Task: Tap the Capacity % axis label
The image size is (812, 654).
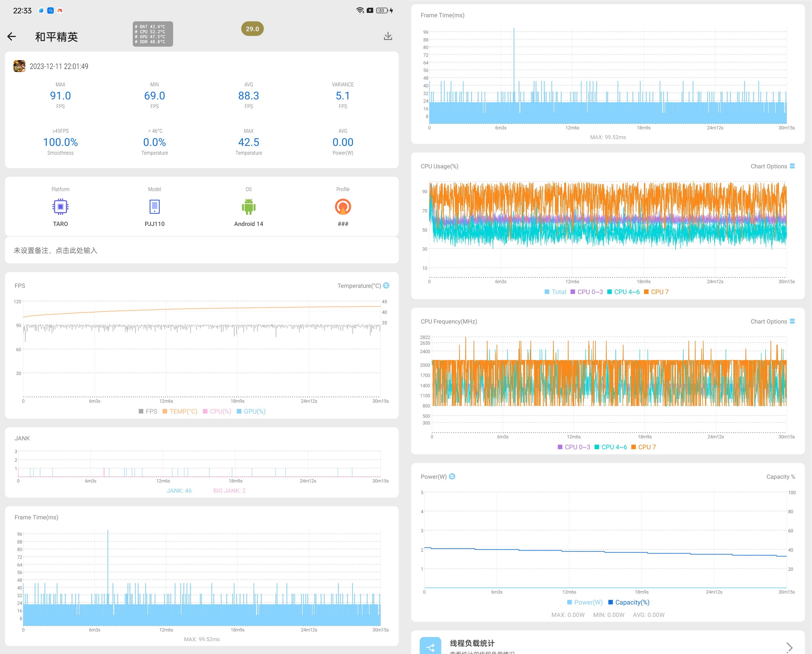Action: [x=781, y=476]
